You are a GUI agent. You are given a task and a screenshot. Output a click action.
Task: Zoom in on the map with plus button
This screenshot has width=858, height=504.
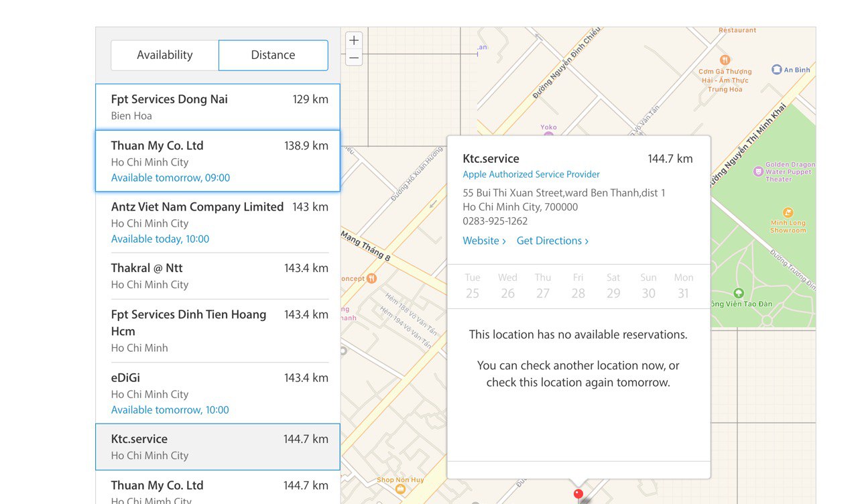(x=354, y=40)
